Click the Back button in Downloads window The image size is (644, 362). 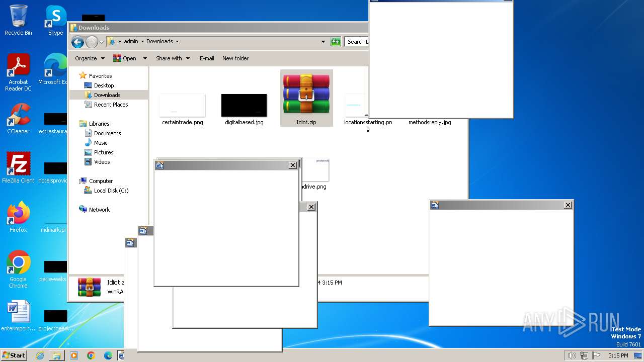pyautogui.click(x=77, y=42)
